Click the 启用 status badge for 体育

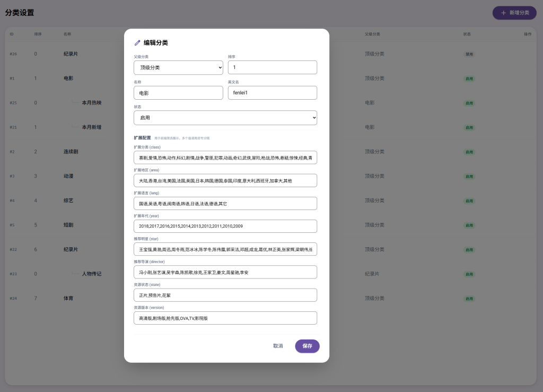pyautogui.click(x=469, y=299)
